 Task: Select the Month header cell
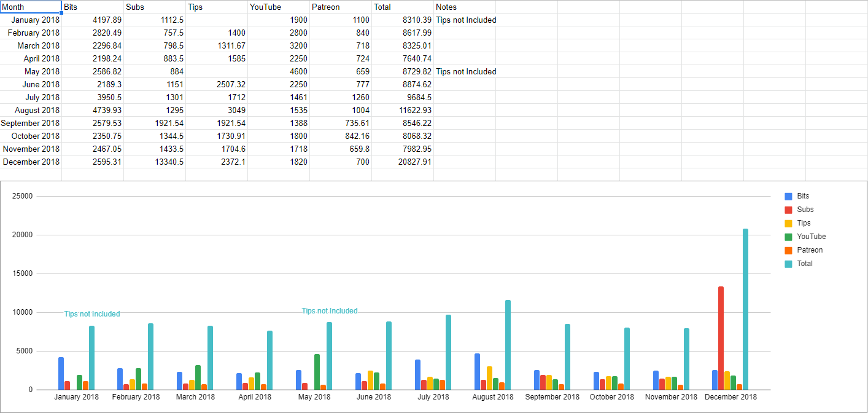click(x=31, y=7)
